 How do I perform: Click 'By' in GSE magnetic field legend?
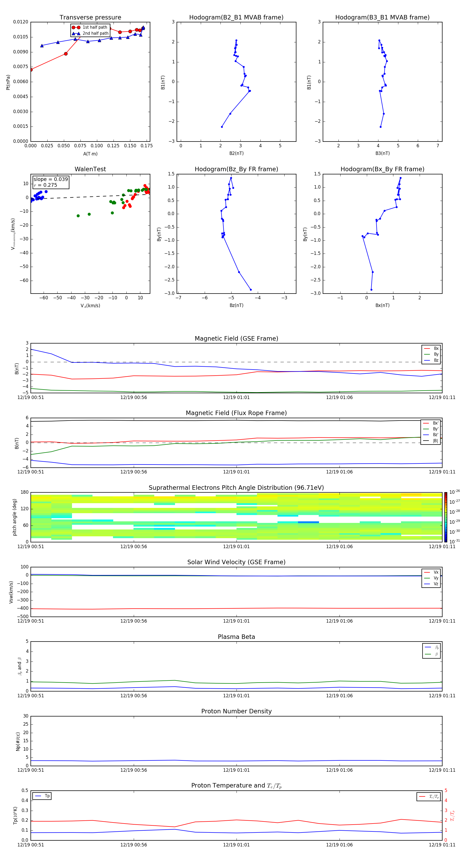(x=431, y=354)
